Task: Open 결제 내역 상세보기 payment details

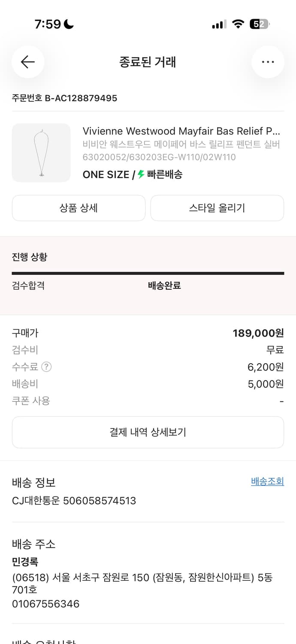Action: [148, 432]
